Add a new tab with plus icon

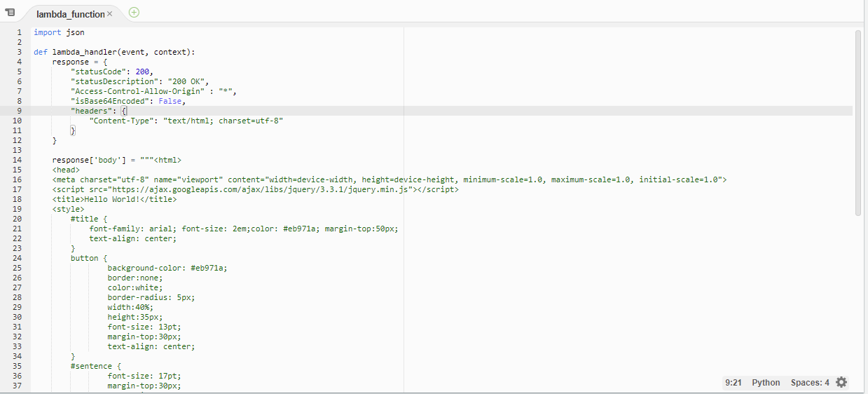[134, 12]
